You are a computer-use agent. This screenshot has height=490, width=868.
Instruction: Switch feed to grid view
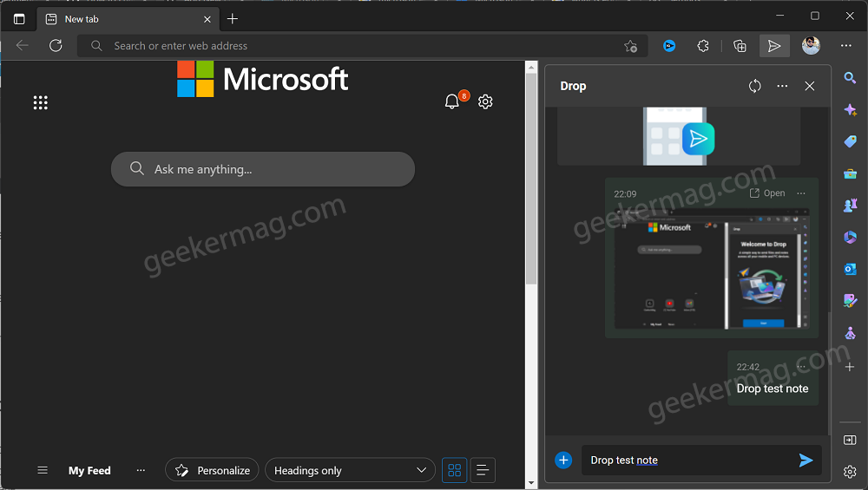click(455, 470)
